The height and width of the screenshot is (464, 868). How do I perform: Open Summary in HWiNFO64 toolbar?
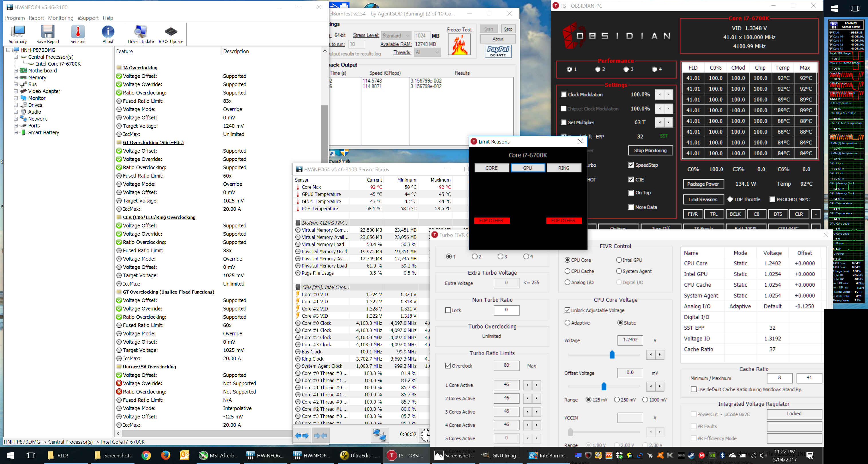[x=17, y=34]
